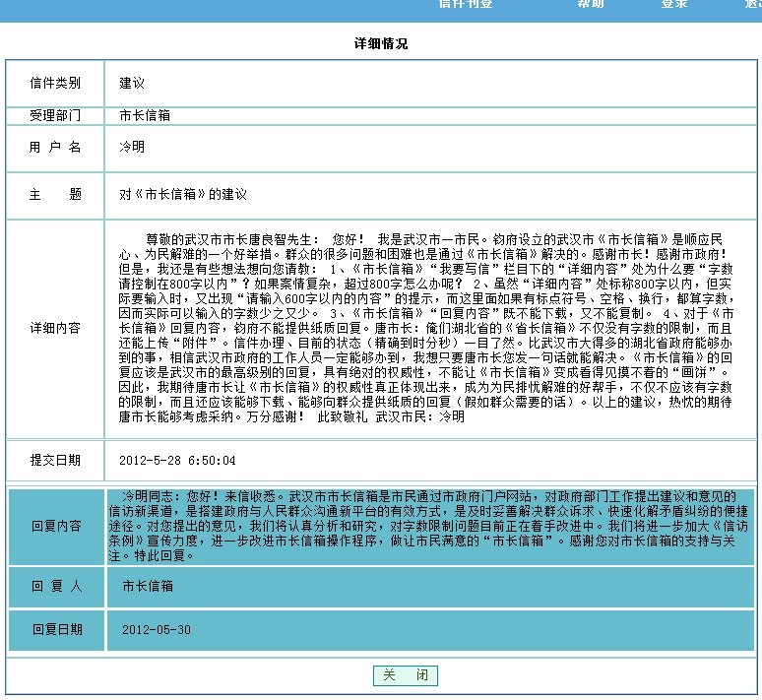Click the 关闭 (close) button
This screenshot has width=762, height=700.
[x=406, y=675]
